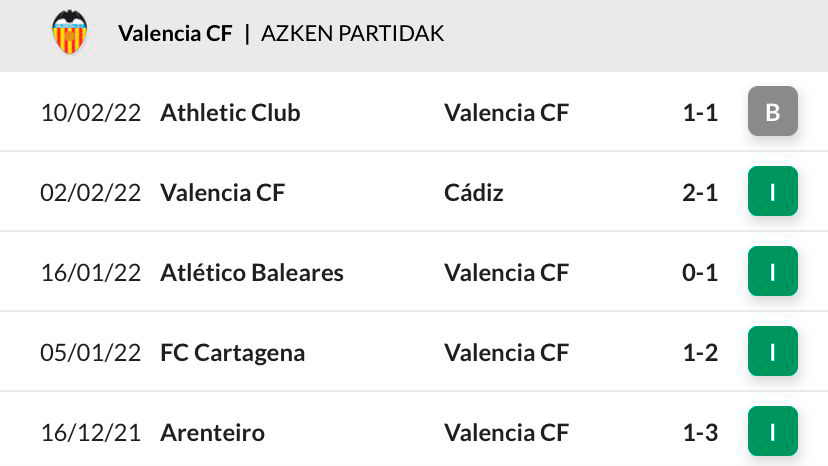Open the Cádiz team name

pos(474,192)
